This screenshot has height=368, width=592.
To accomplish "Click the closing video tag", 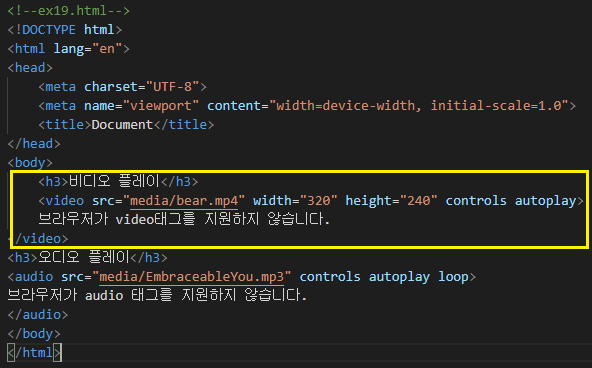I will pyautogui.click(x=38, y=239).
